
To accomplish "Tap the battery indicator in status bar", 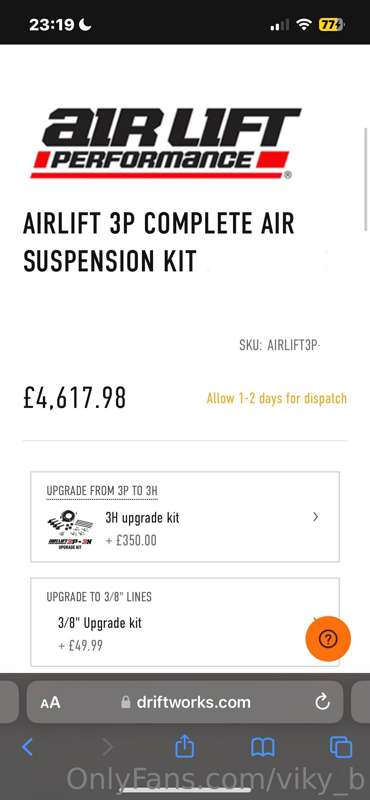I will pyautogui.click(x=332, y=24).
